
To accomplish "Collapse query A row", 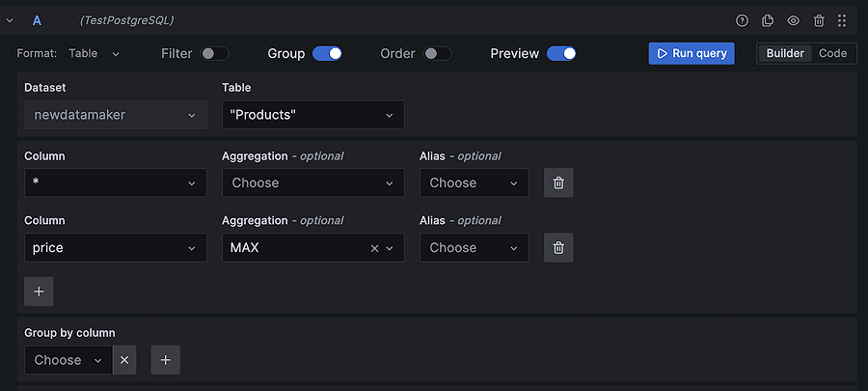I will (10, 20).
